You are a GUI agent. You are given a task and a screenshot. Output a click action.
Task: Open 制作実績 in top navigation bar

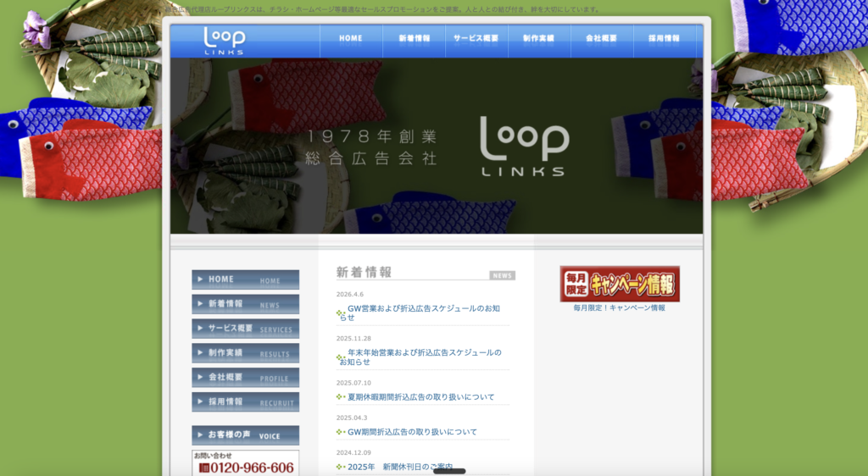[x=539, y=41]
